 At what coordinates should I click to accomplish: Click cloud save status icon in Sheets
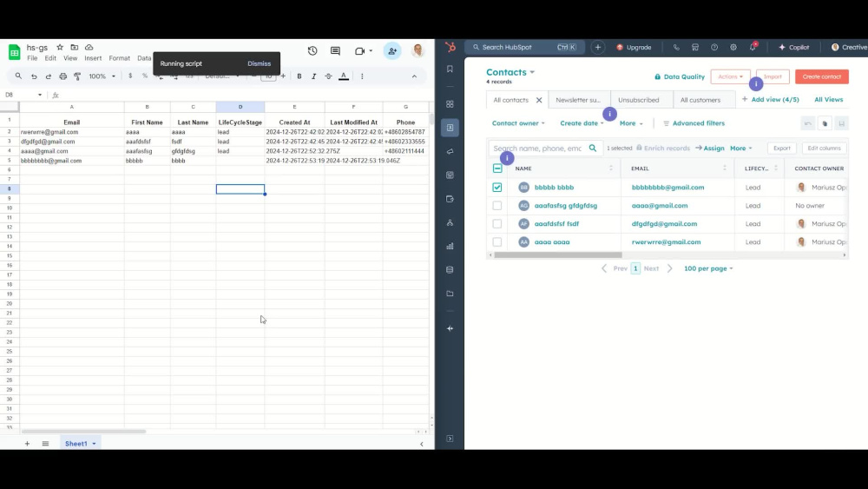[89, 48]
